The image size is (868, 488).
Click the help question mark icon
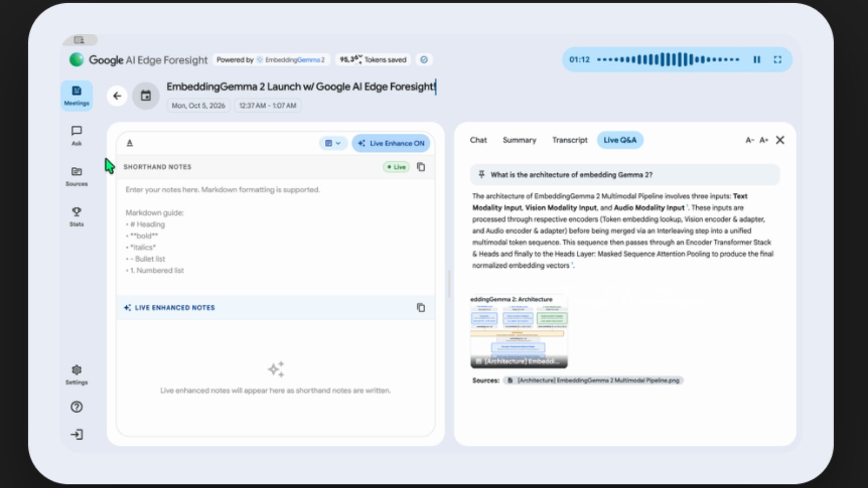76,407
